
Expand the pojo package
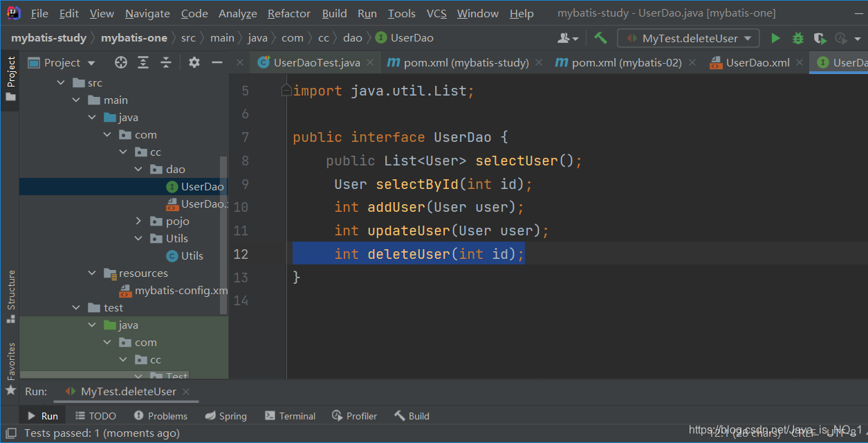click(138, 221)
